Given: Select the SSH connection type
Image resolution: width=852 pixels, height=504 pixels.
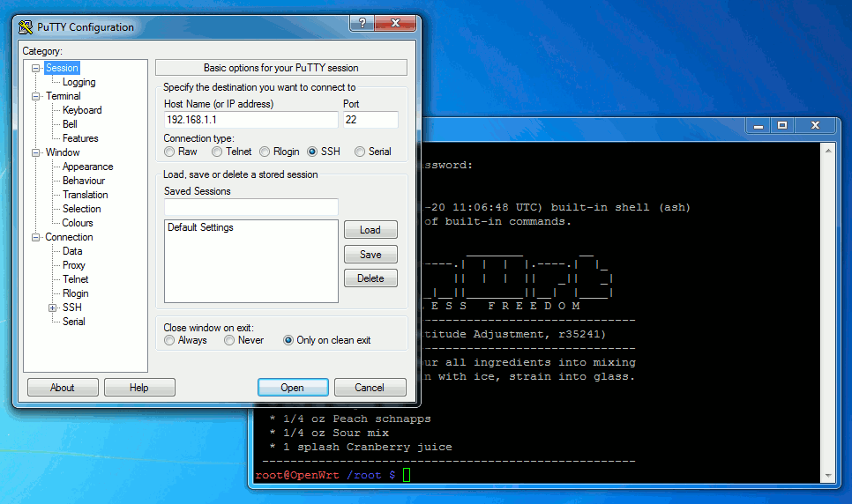Looking at the screenshot, I should (312, 152).
